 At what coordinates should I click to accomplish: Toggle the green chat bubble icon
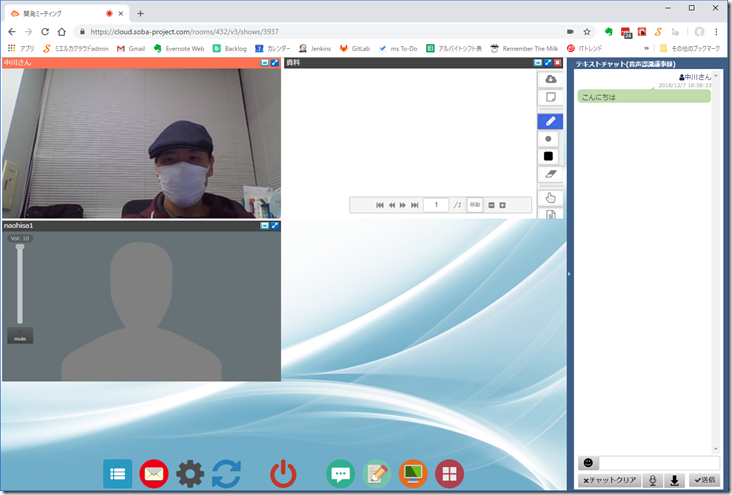coord(340,474)
